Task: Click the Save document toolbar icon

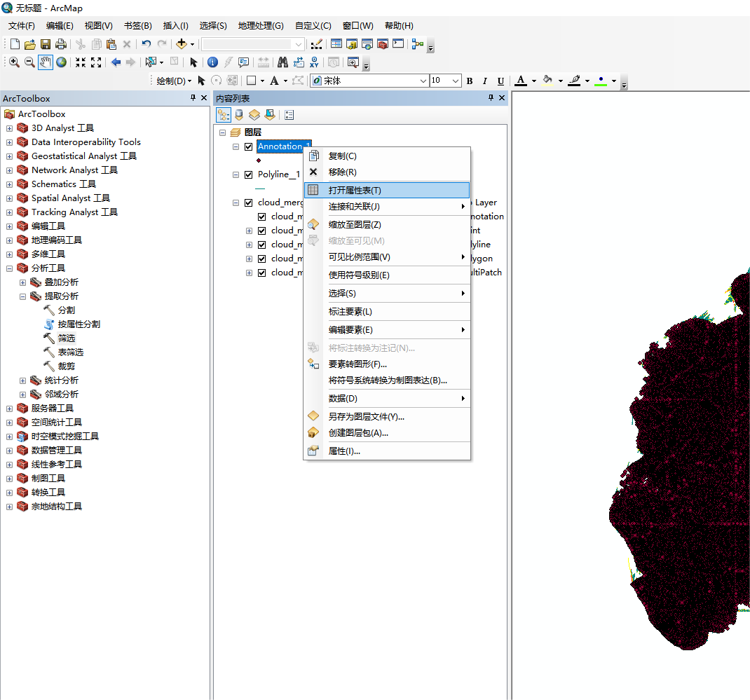Action: coord(46,44)
